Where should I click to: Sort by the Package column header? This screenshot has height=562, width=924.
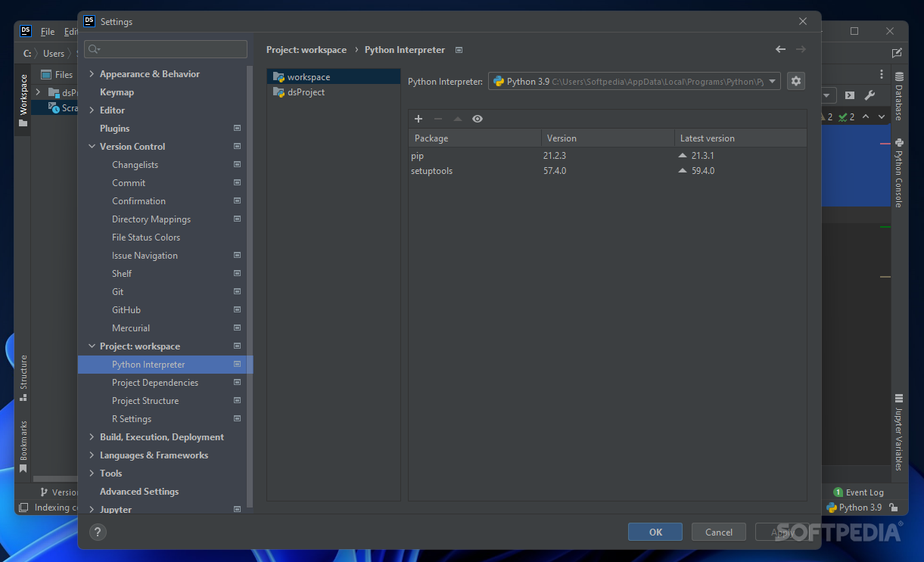[x=475, y=138]
